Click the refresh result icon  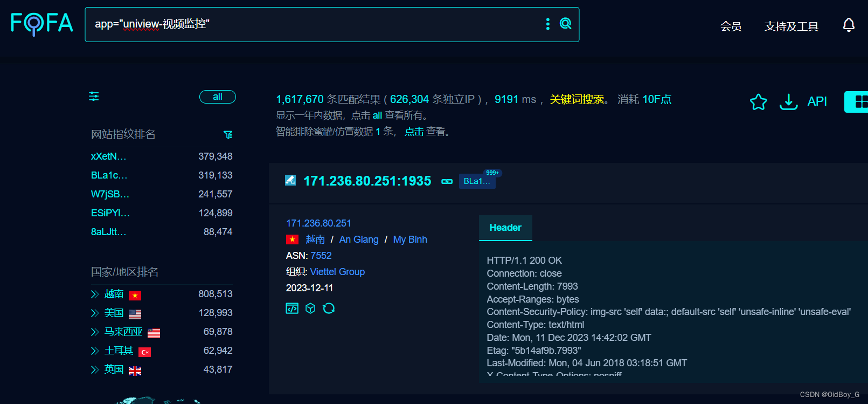[x=329, y=308]
